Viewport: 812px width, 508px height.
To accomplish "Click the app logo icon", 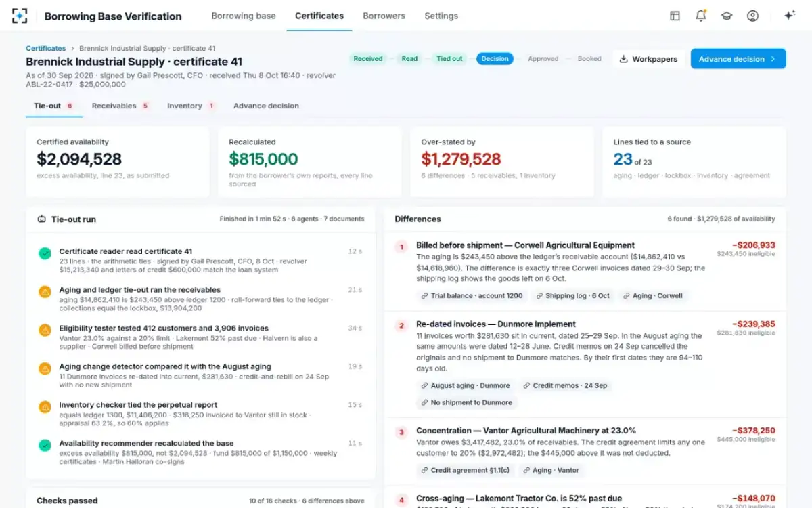I will click(20, 16).
